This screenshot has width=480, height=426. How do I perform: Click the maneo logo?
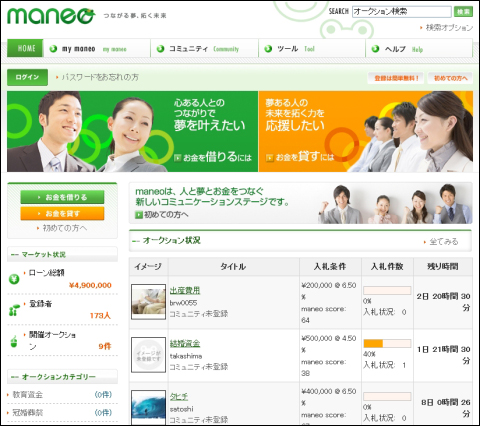51,16
